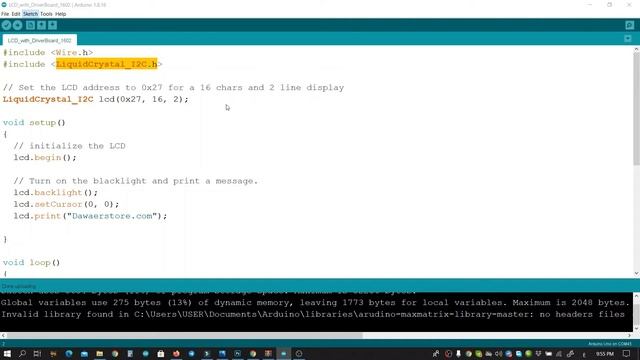Click the lcd.begin(); line
The height and width of the screenshot is (360, 640).
coord(45,158)
